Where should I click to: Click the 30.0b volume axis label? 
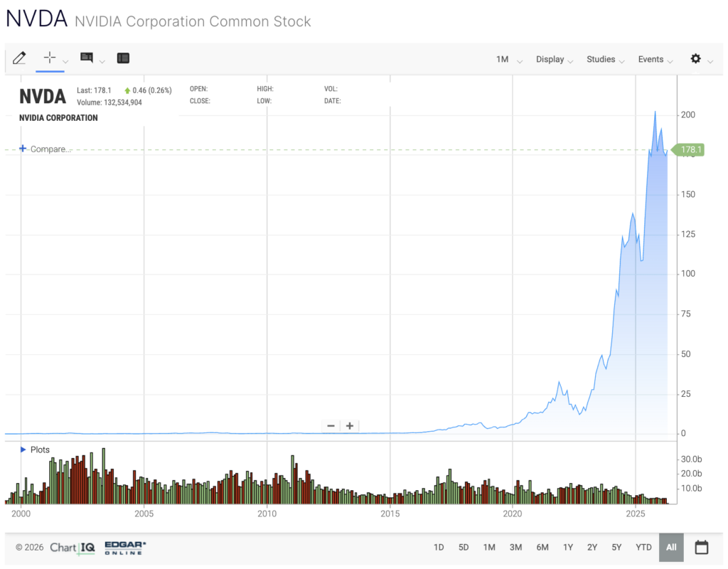pyautogui.click(x=691, y=459)
